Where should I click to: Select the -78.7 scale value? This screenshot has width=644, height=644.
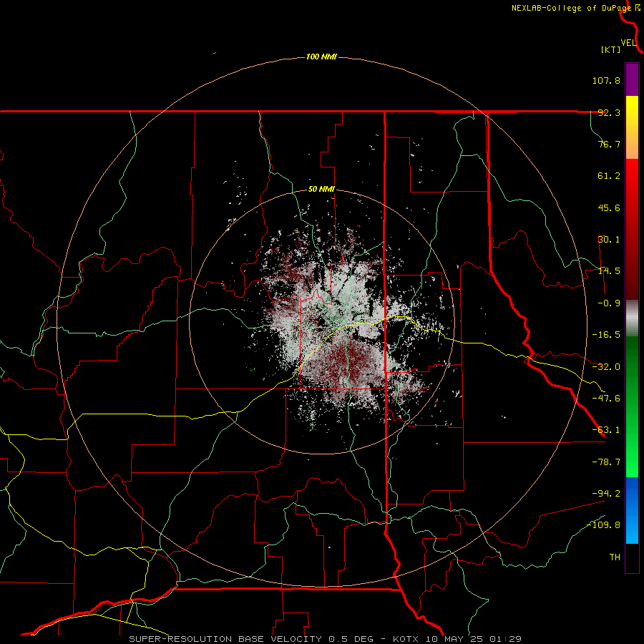point(606,462)
